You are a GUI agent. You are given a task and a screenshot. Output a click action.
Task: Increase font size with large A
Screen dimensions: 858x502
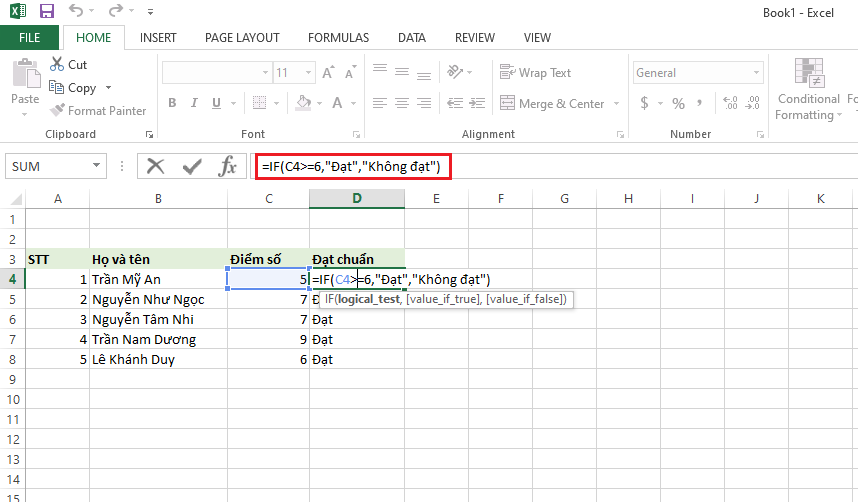click(x=328, y=72)
